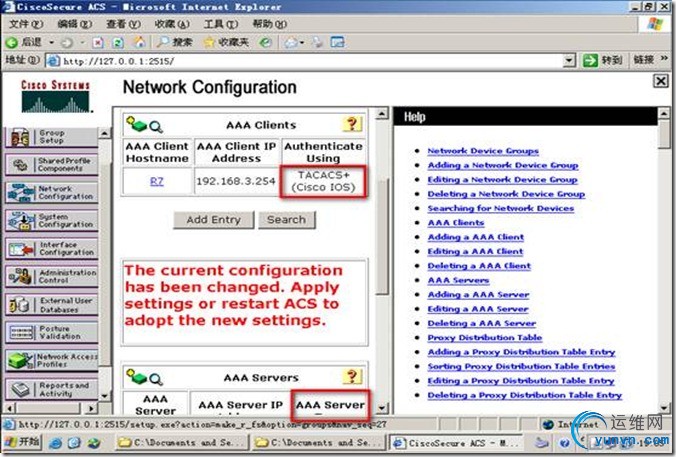The height and width of the screenshot is (457, 676).
Task: Click the IE Forward arrow button
Action: pyautogui.click(x=67, y=42)
